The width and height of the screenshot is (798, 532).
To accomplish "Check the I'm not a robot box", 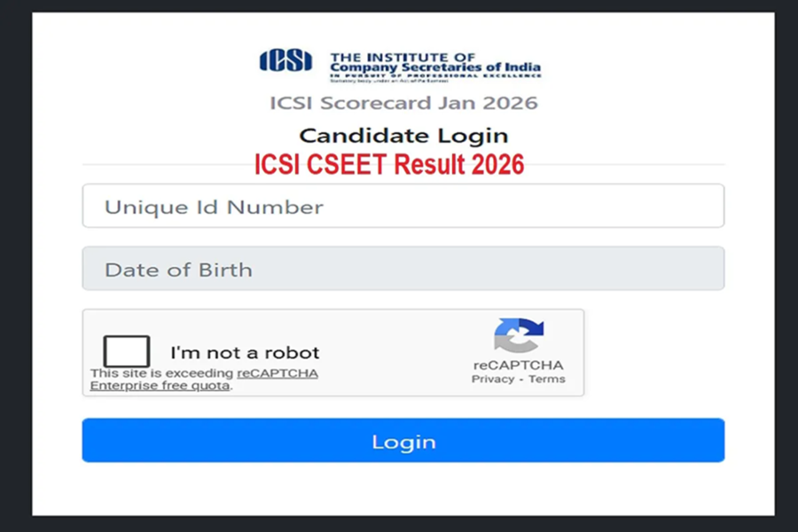I will [x=126, y=351].
